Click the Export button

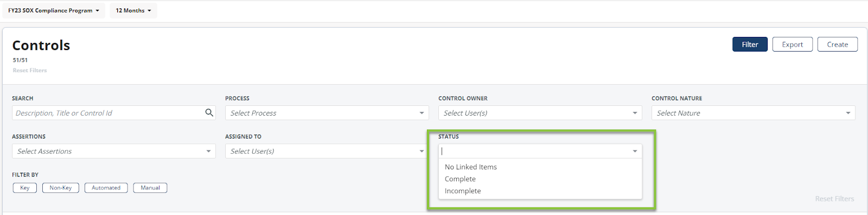[793, 45]
